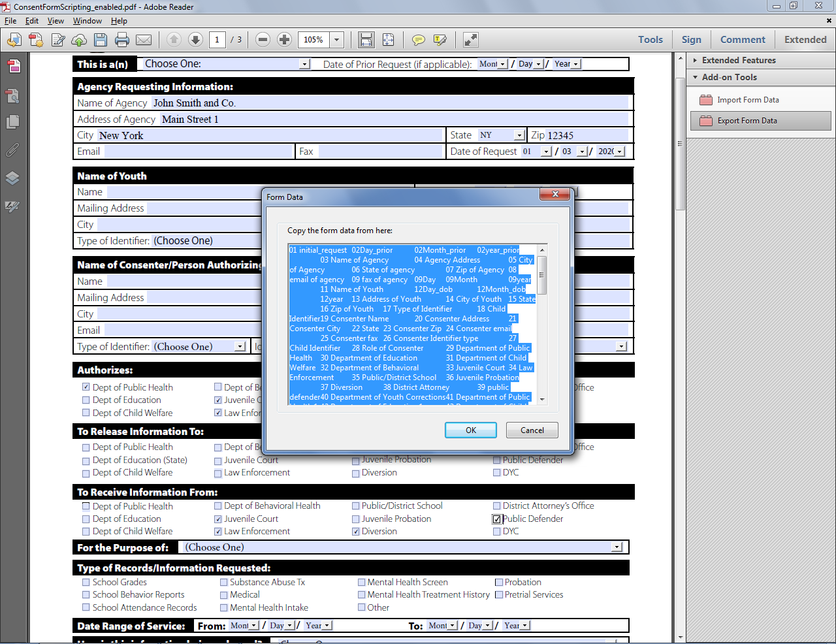This screenshot has width=836, height=644.
Task: Uncheck Dept of Public Health under Authorizes
Action: pyautogui.click(x=86, y=387)
